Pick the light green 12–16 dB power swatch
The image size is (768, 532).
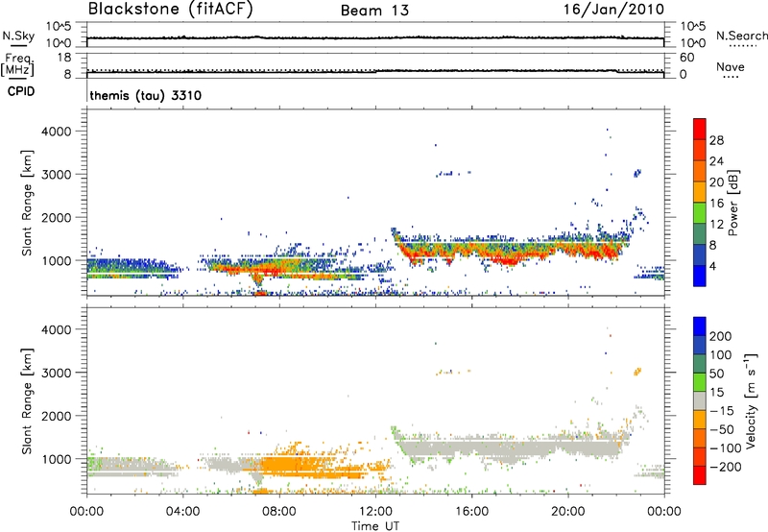[700, 213]
